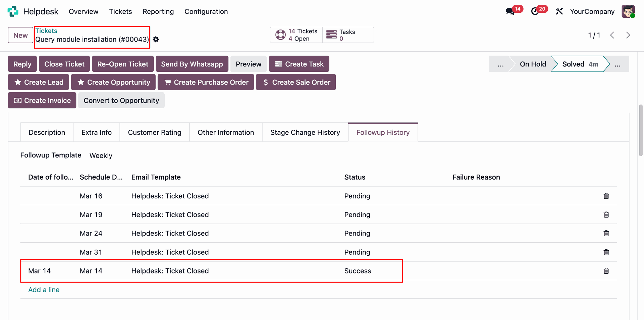Delete the Mar 14 Success followup row
Viewport: 644px width, 320px height.
click(x=606, y=271)
